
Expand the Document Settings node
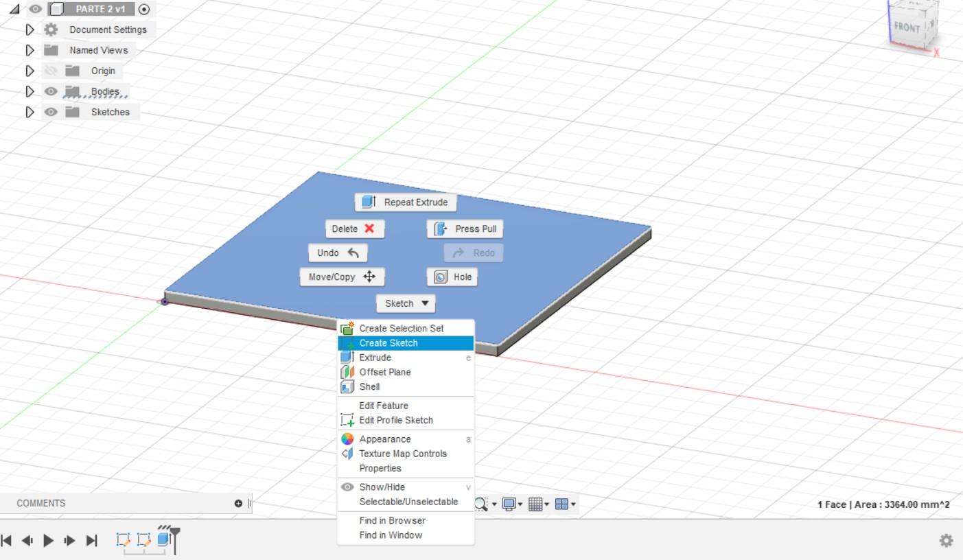(x=30, y=30)
